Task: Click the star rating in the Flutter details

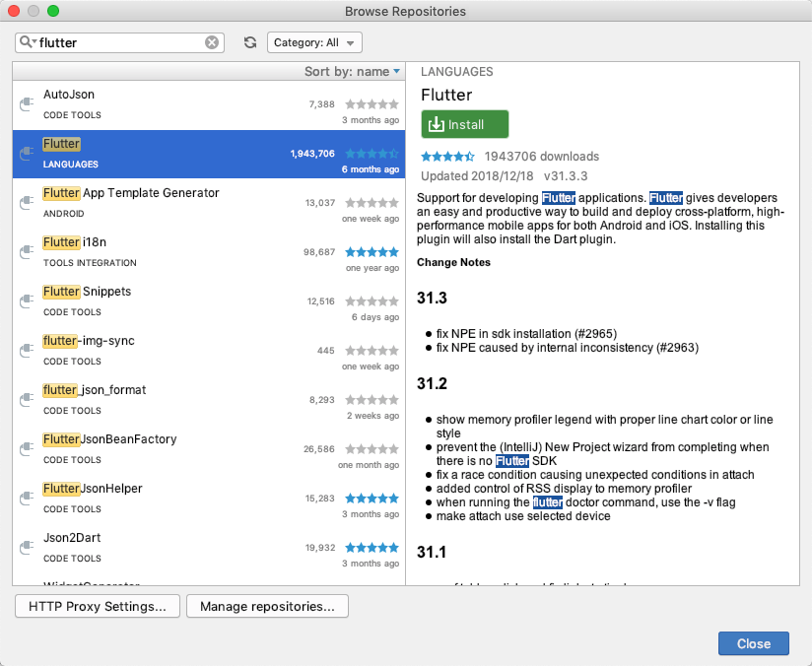Action: click(x=447, y=156)
